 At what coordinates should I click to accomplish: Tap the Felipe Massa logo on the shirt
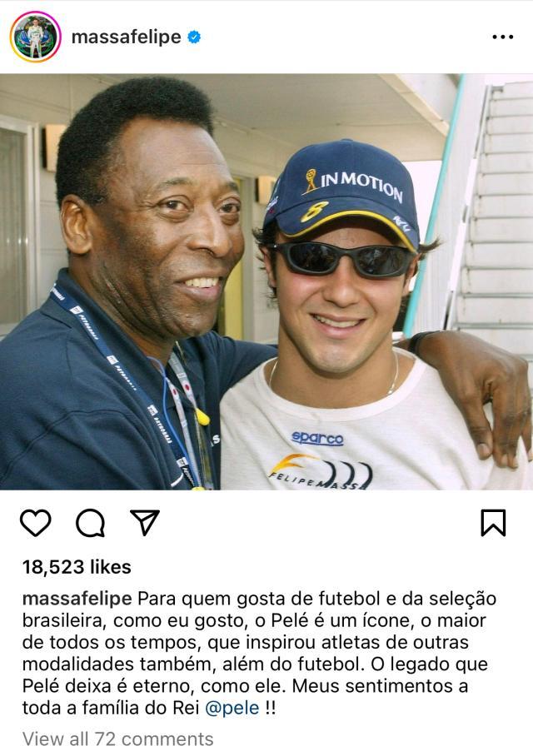(321, 473)
